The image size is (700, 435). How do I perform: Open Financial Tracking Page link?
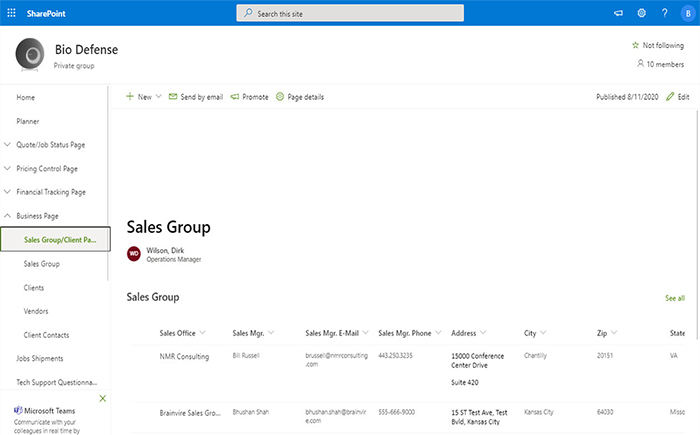[51, 192]
